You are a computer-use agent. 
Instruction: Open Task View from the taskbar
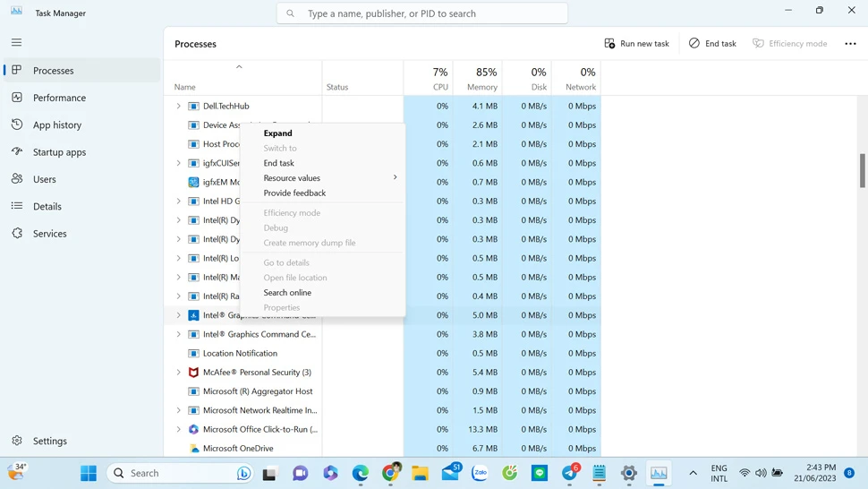[x=269, y=474]
